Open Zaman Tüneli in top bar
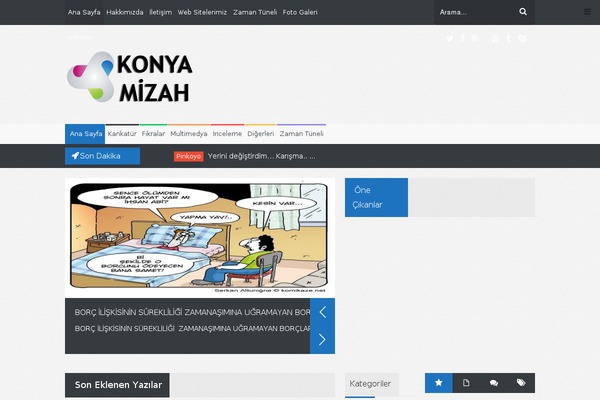600x400 pixels. point(255,12)
